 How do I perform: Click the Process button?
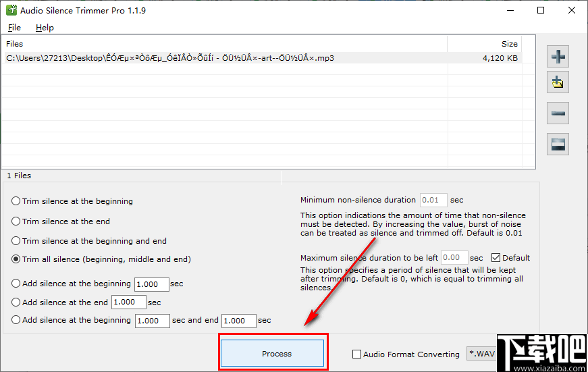point(272,353)
